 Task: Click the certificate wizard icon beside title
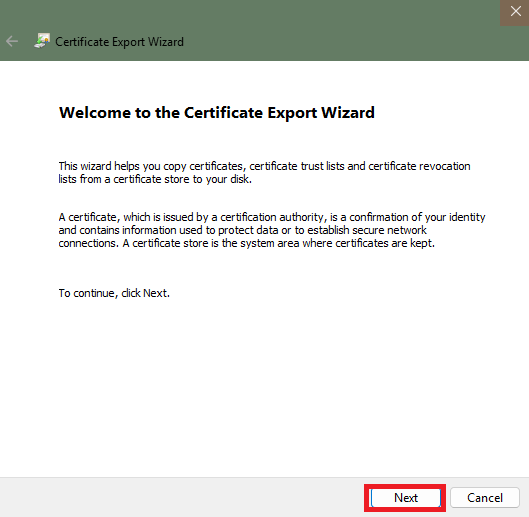tap(42, 41)
